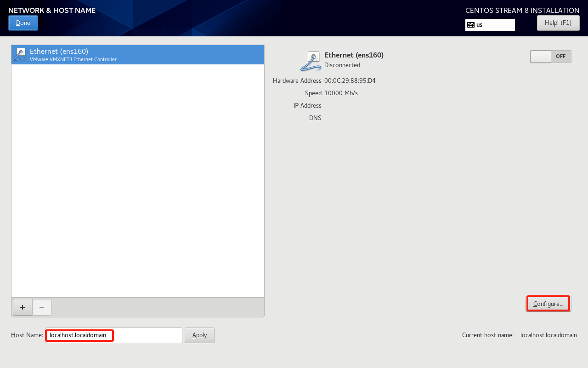Select the Ethernet (ens160) list entry
The width and height of the screenshot is (588, 368).
[138, 55]
